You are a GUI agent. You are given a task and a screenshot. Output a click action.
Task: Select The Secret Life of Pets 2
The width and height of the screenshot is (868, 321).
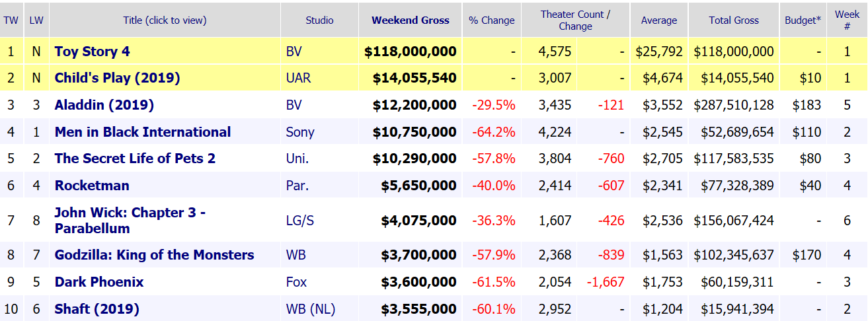pos(135,159)
